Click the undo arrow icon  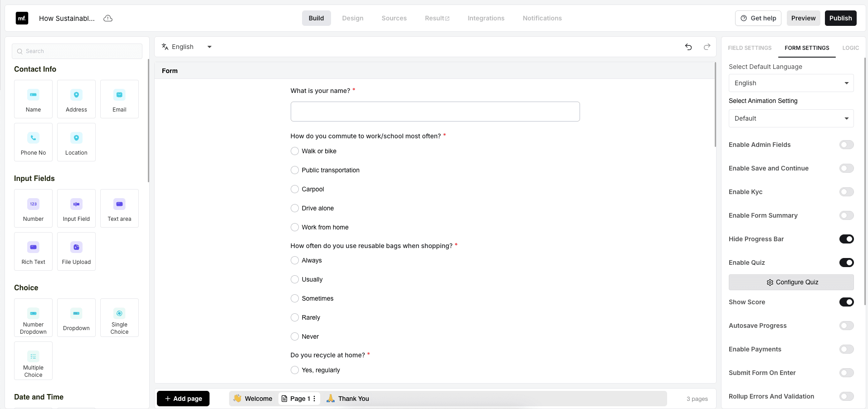688,47
